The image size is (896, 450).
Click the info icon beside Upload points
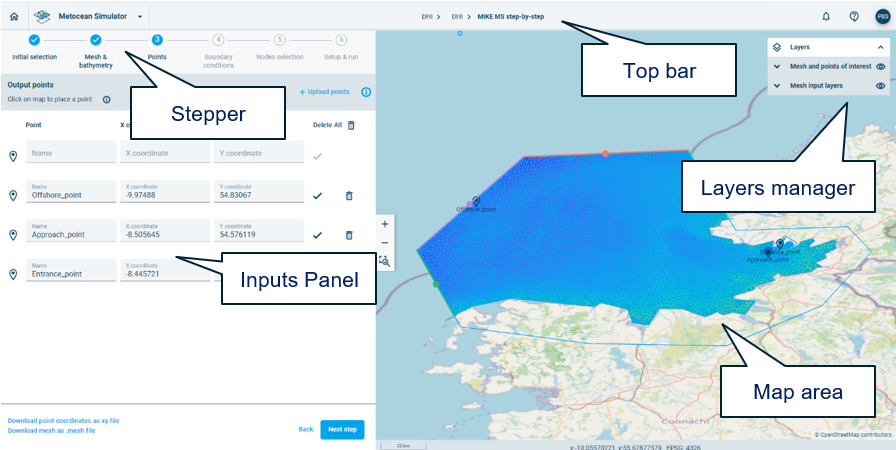click(x=366, y=92)
